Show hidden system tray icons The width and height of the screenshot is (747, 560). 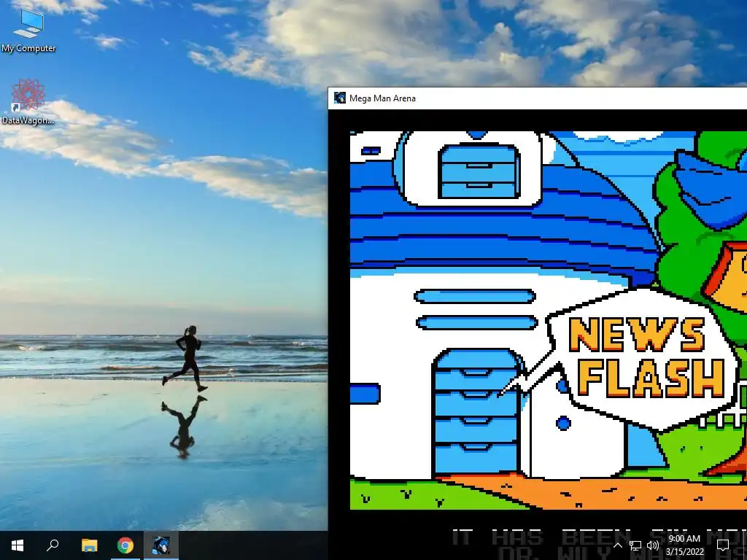point(617,545)
